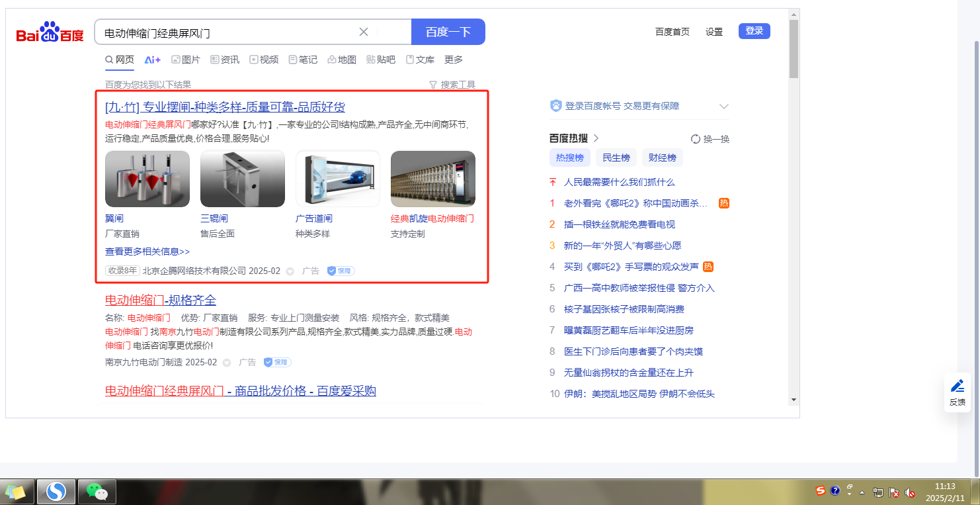The image size is (980, 505).
Task: Expand the 登录百度帐号 panel chevron
Action: point(724,106)
